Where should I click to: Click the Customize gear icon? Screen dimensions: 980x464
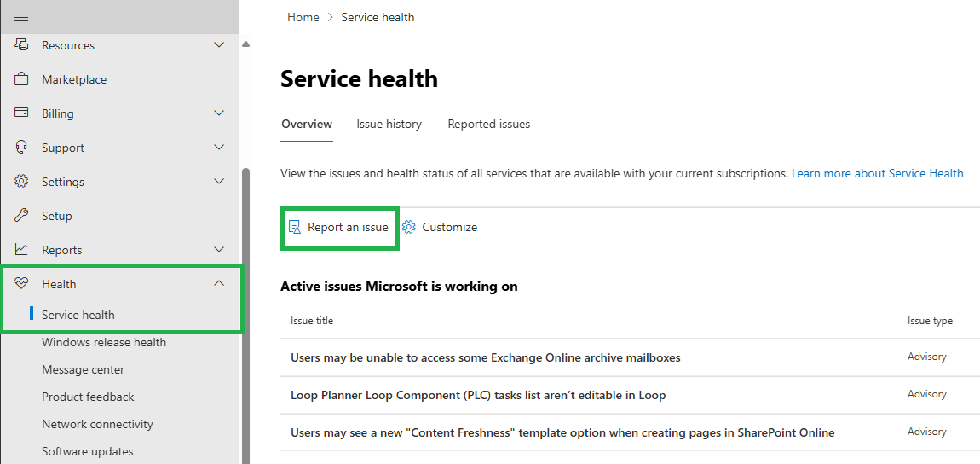(x=409, y=227)
